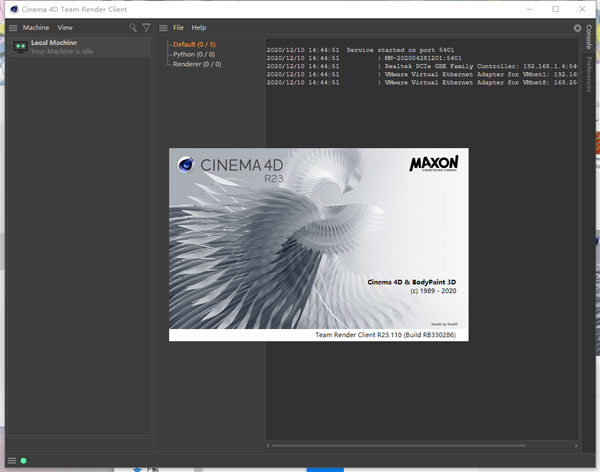Dismiss the Cinema 4D R23 splash image
600x472 pixels.
[x=319, y=245]
